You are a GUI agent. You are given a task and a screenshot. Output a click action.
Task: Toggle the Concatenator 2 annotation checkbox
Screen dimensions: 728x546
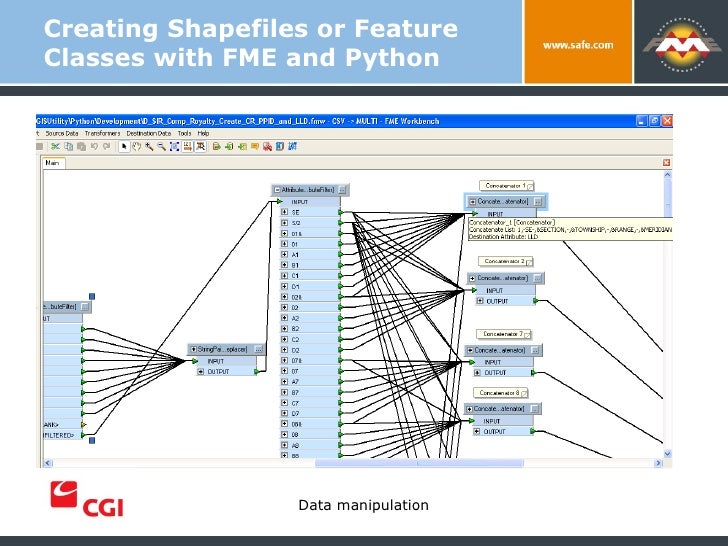(x=529, y=262)
